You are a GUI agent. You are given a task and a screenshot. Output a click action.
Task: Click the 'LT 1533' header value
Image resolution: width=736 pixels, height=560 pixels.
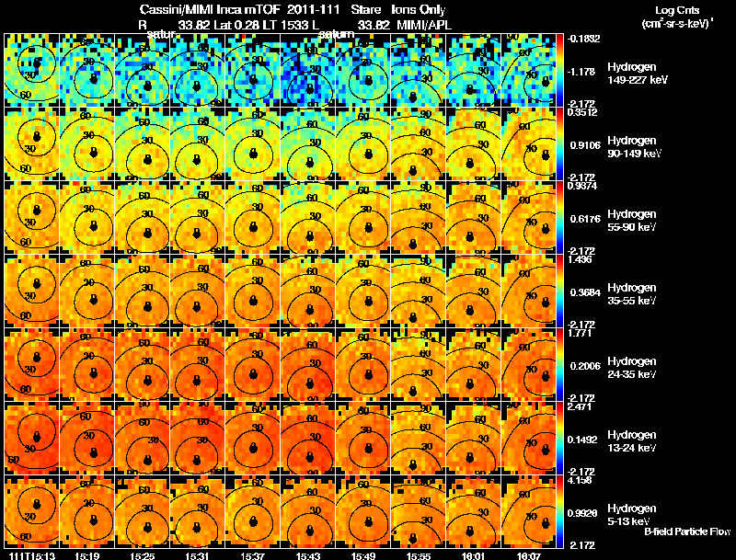(285, 25)
